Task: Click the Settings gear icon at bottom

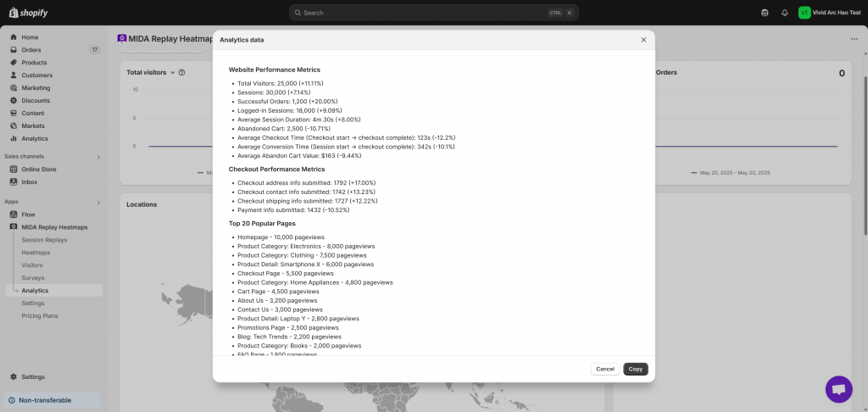Action: pyautogui.click(x=14, y=377)
